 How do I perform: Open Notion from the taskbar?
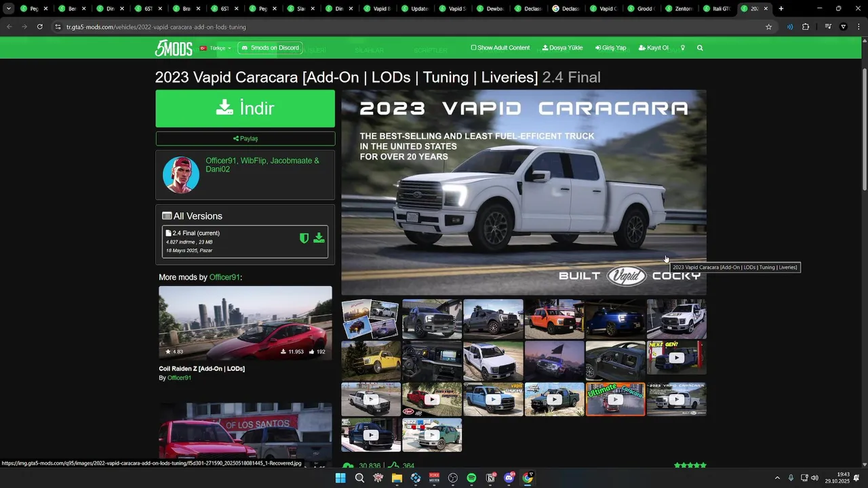pyautogui.click(x=490, y=478)
